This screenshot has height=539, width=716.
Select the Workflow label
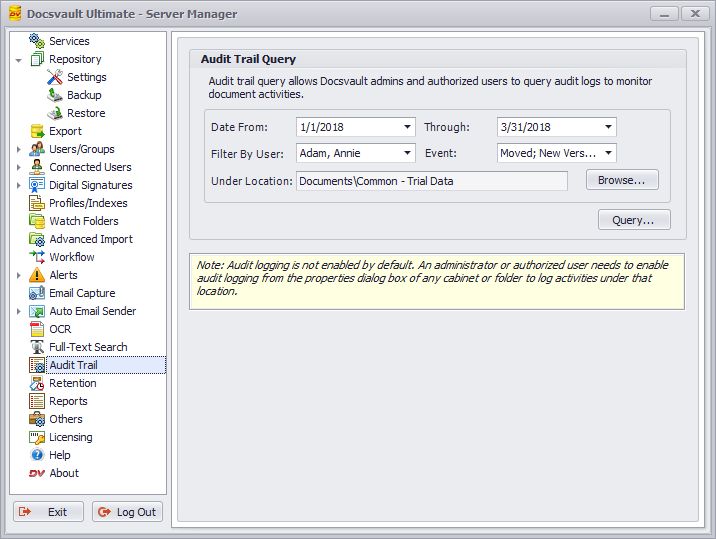pyautogui.click(x=72, y=257)
